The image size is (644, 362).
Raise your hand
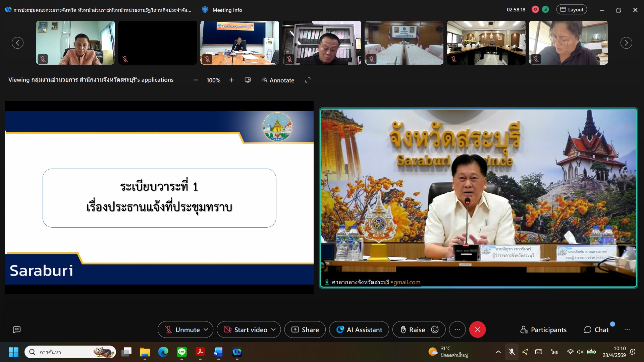413,330
